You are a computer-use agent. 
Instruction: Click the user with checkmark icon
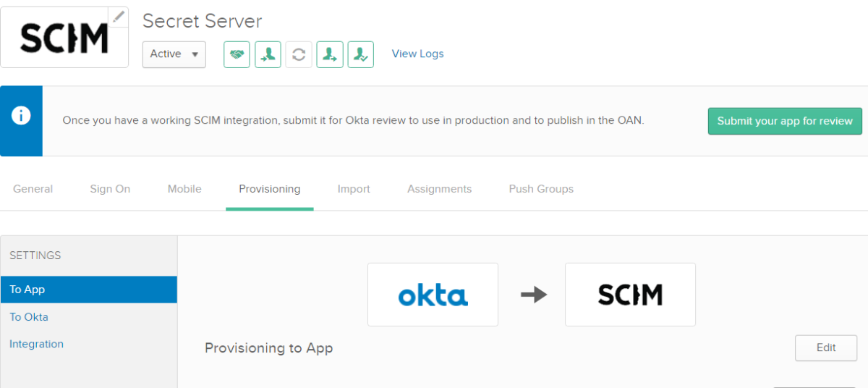361,54
